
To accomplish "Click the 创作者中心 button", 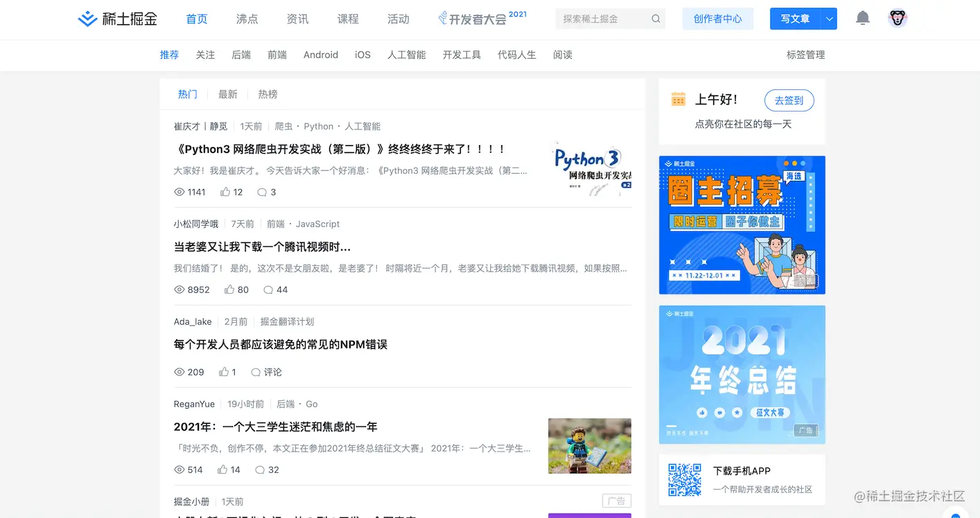I will click(718, 19).
